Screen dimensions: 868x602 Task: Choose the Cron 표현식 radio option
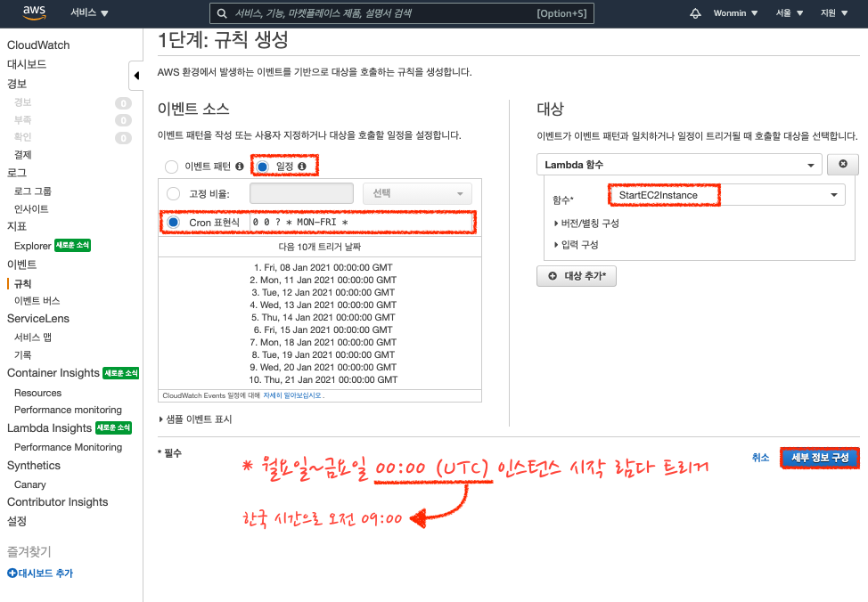(x=173, y=222)
